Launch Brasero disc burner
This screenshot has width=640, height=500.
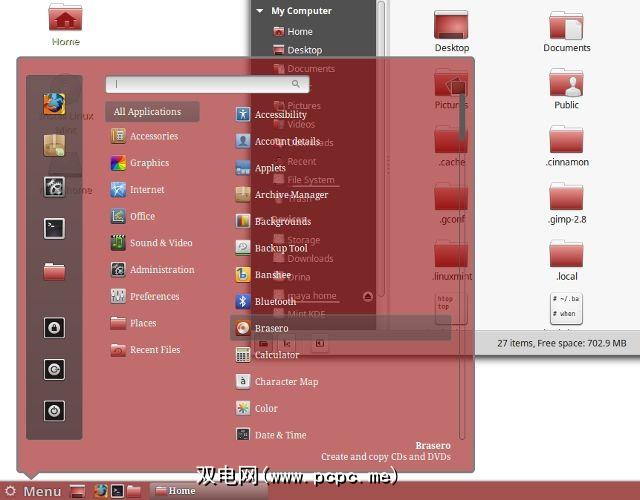click(x=341, y=328)
